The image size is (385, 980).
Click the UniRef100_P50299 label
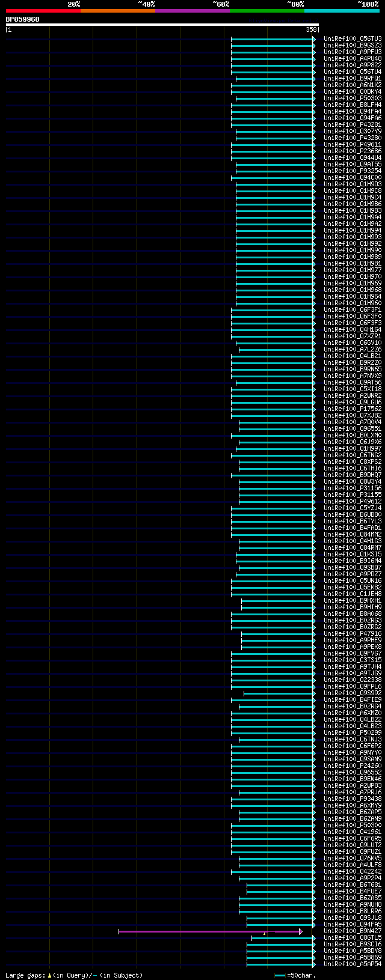(353, 732)
